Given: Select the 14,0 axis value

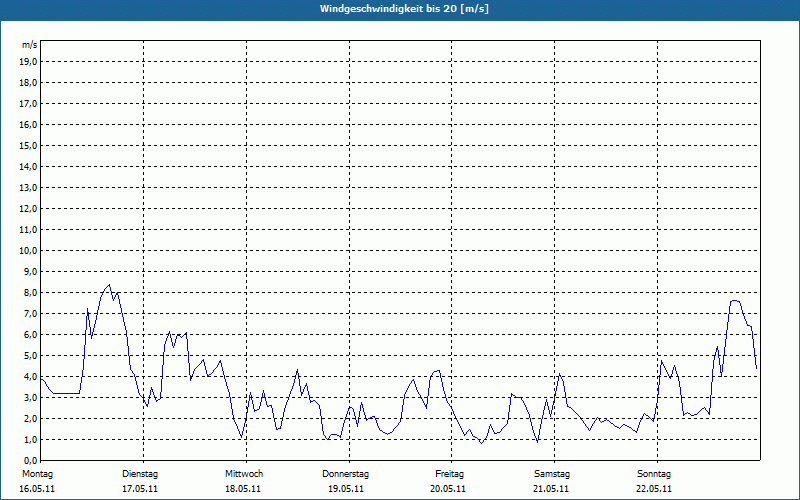Looking at the screenshot, I should tap(27, 166).
